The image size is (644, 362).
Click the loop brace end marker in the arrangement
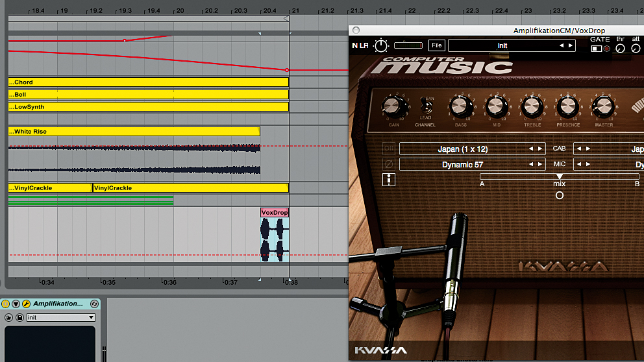click(286, 18)
